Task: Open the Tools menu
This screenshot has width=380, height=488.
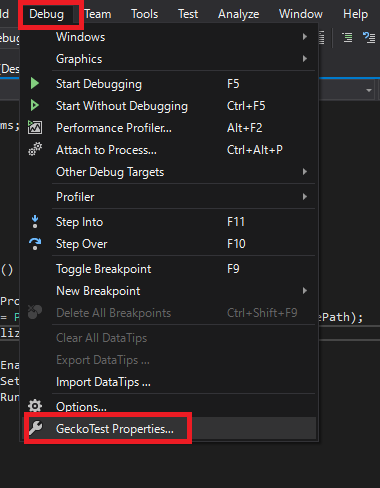Action: coord(144,14)
